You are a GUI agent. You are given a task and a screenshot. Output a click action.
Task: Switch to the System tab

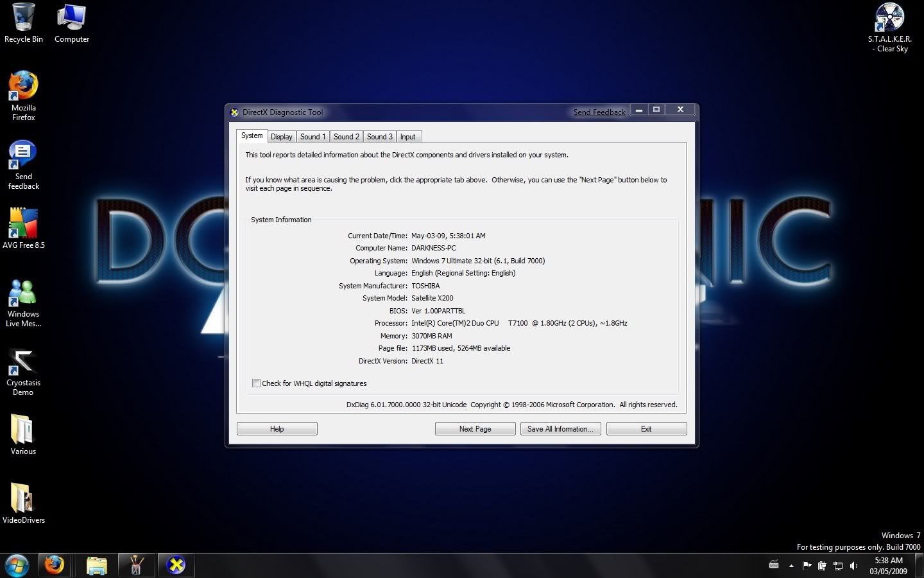tap(252, 136)
